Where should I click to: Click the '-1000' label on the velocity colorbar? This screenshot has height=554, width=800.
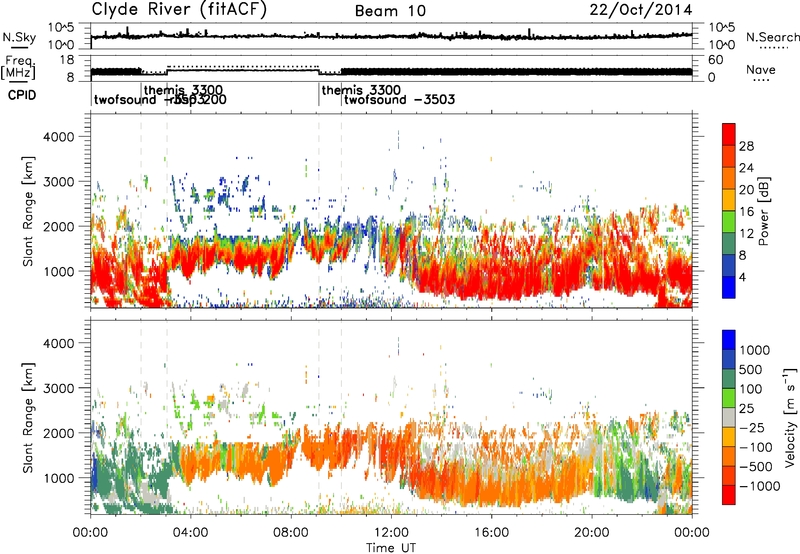pyautogui.click(x=759, y=486)
